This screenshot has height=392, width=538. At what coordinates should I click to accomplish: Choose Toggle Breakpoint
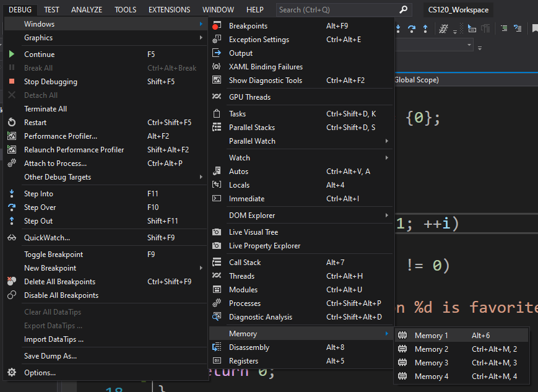(x=106, y=255)
